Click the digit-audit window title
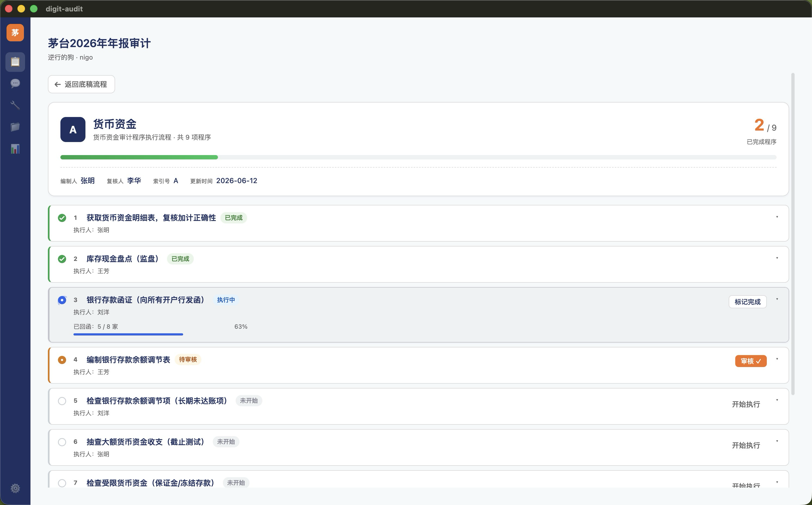Image resolution: width=812 pixels, height=505 pixels. tap(64, 9)
